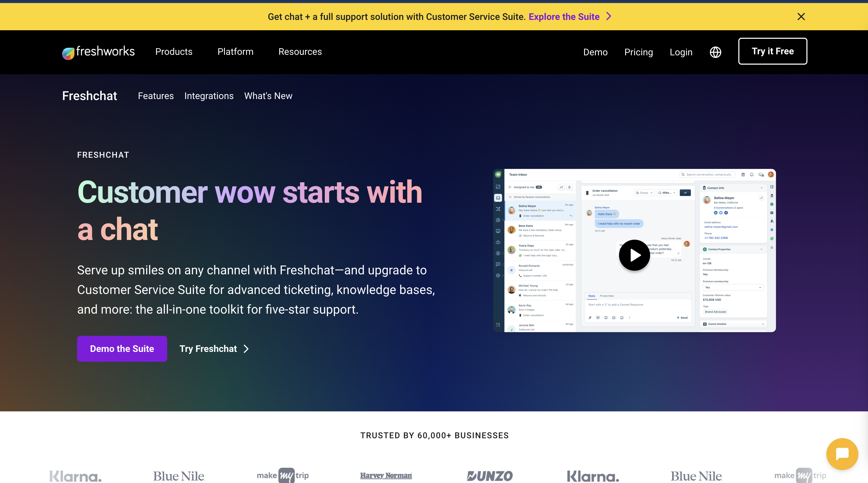Play the Team Inbox product video
Screen dimensions: 868x483
coord(635,255)
